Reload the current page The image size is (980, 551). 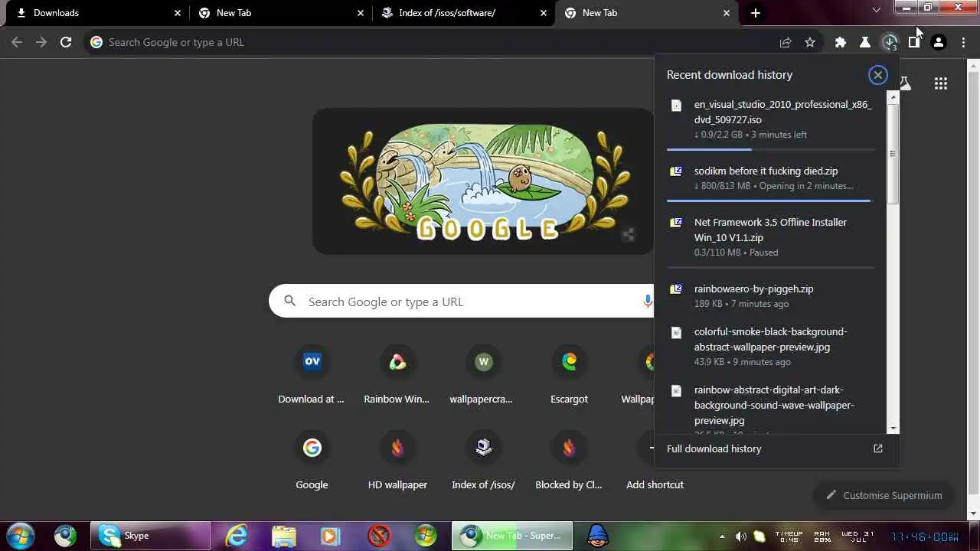pyautogui.click(x=66, y=42)
